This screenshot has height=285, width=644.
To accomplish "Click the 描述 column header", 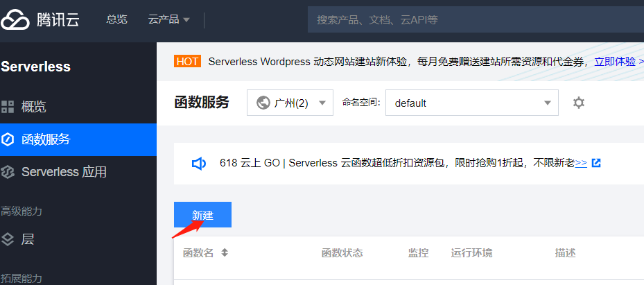I will click(x=565, y=252).
